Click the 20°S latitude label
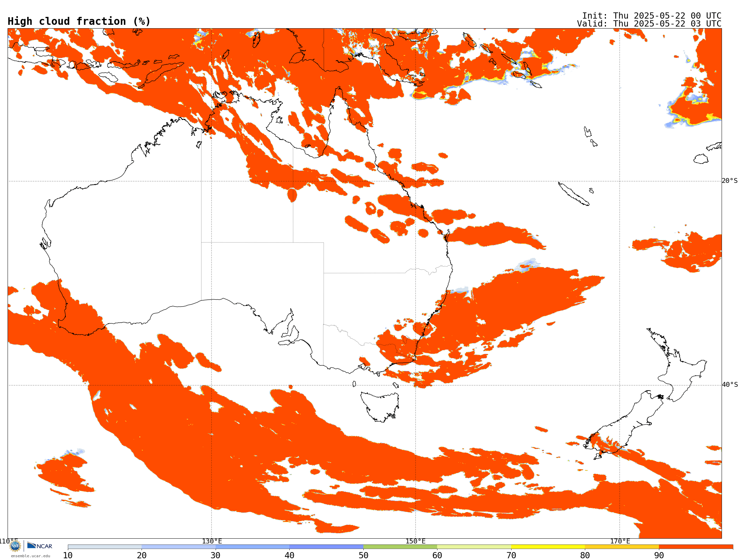The width and height of the screenshot is (744, 560). 730,181
